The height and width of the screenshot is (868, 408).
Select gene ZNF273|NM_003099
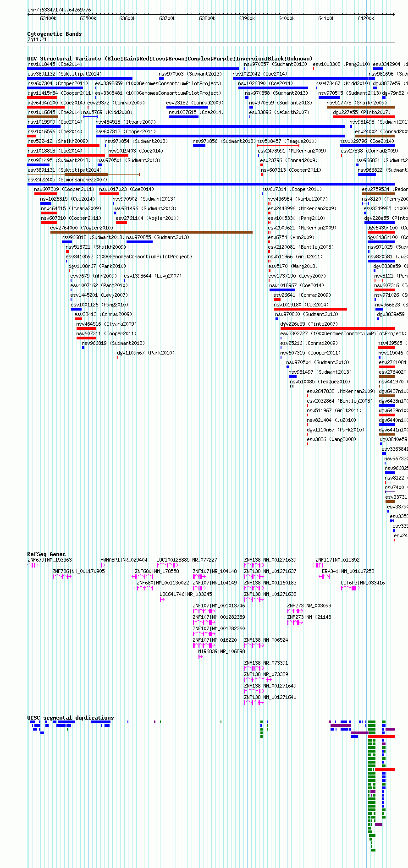point(309,606)
